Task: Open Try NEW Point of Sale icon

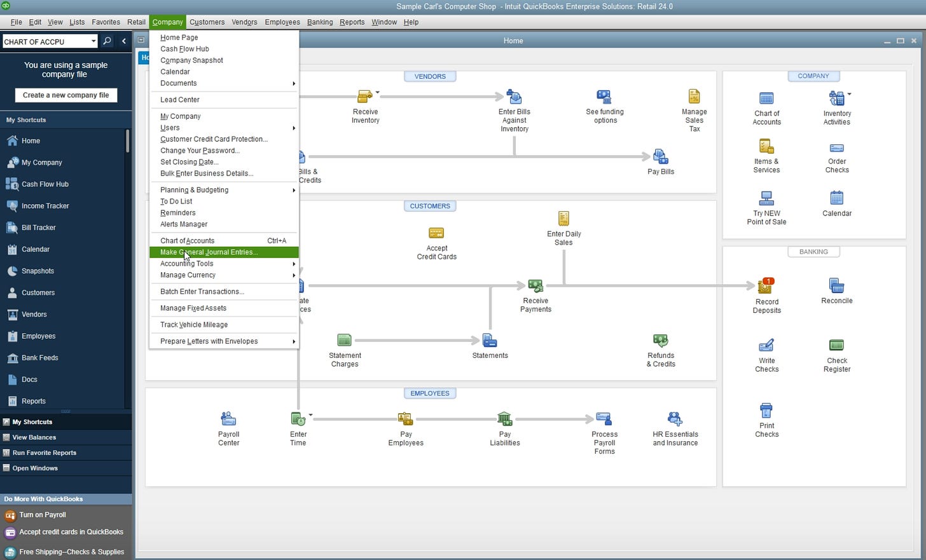Action: pyautogui.click(x=766, y=198)
